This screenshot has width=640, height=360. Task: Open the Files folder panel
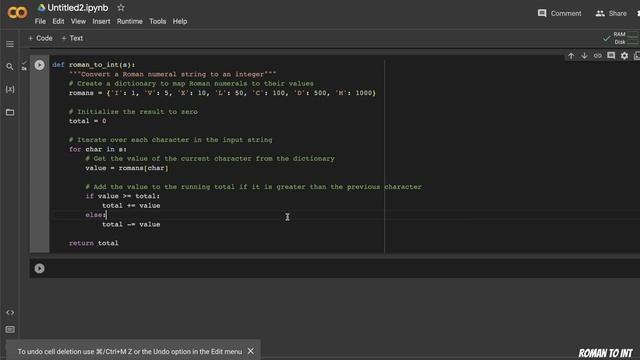[10, 112]
